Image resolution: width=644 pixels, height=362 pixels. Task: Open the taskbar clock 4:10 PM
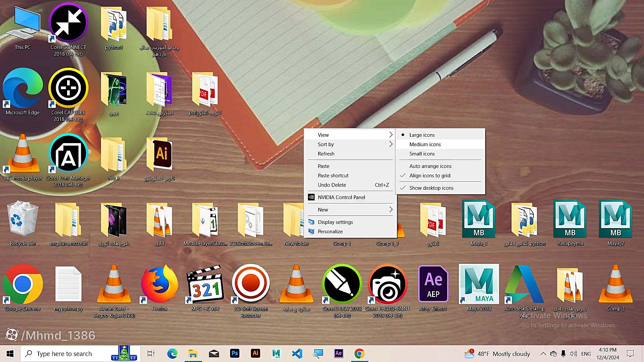[x=608, y=354]
